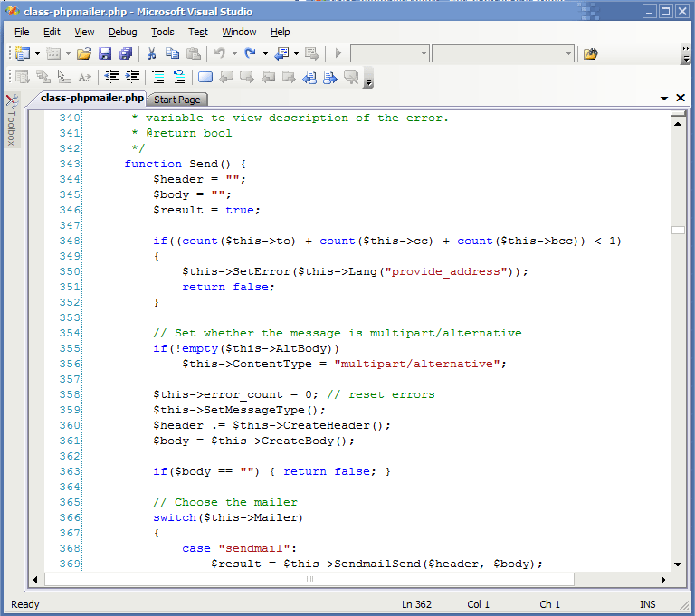
Task: Open the Solution Configurations combo box
Action: (x=390, y=53)
